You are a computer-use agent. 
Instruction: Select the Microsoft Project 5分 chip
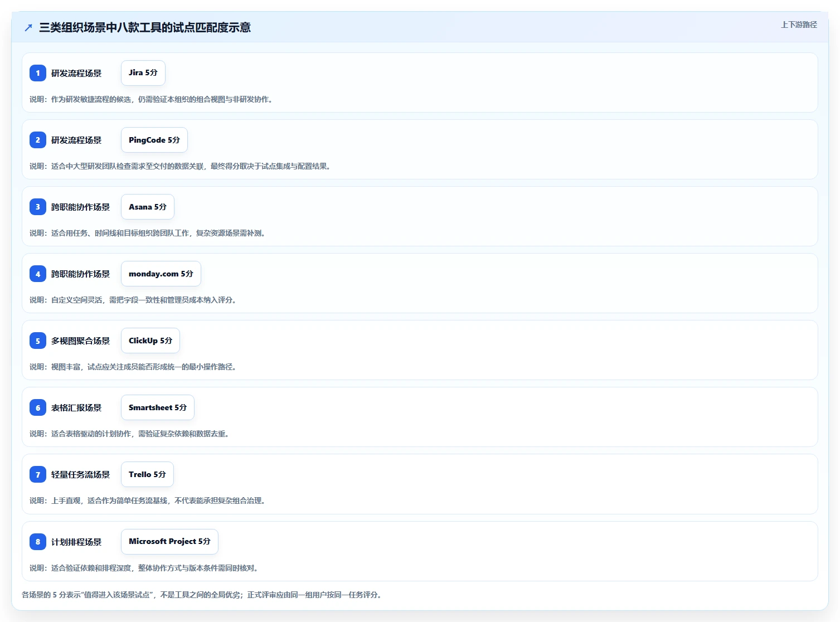(x=169, y=542)
